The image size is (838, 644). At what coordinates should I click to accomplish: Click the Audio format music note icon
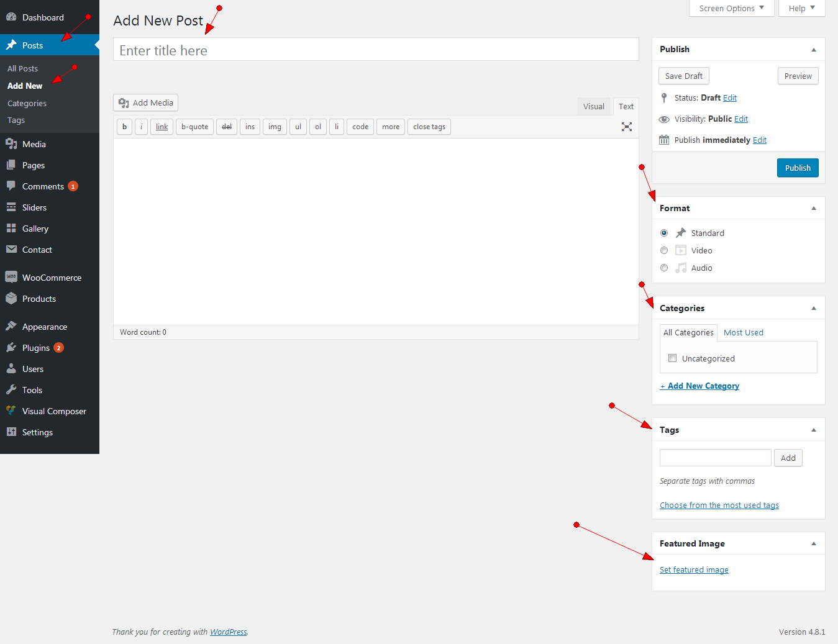[681, 268]
